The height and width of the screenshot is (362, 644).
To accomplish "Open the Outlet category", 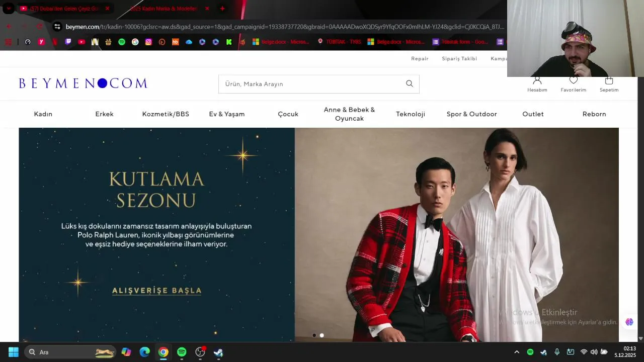I will point(533,114).
